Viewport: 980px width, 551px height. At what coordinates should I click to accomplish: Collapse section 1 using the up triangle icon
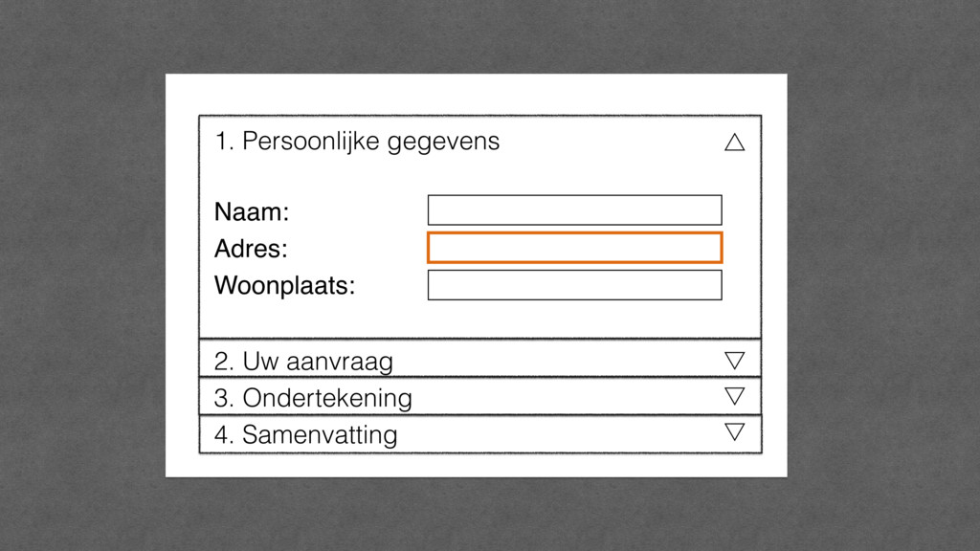coord(734,143)
